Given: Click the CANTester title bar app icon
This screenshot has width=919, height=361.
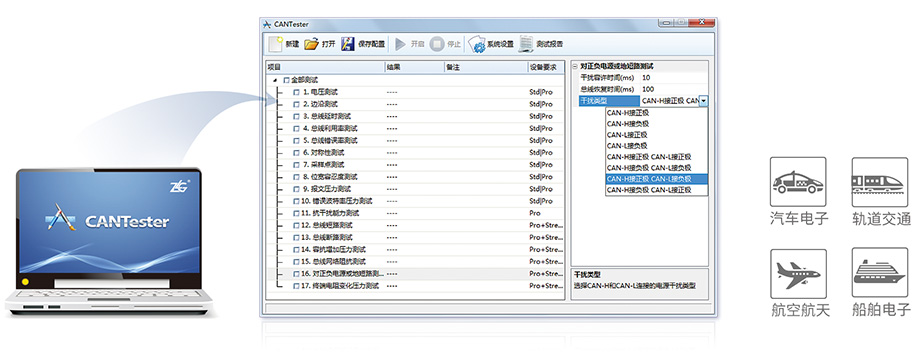Looking at the screenshot, I should [x=267, y=24].
